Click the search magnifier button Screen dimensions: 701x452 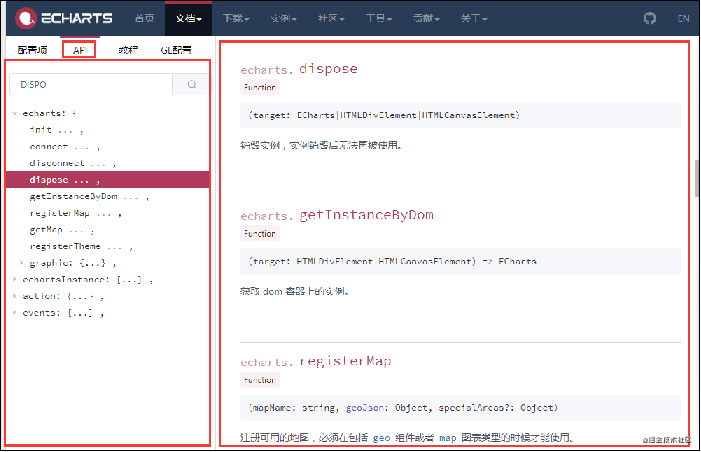[x=191, y=84]
